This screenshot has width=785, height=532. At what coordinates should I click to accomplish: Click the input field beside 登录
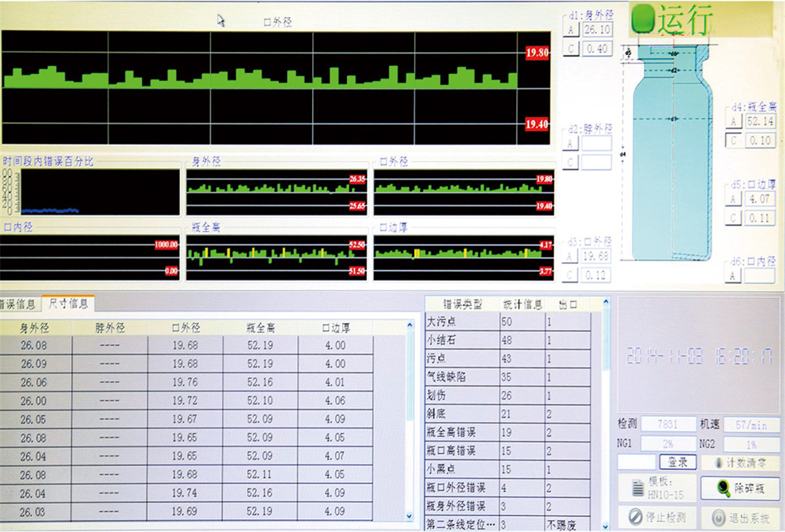click(637, 462)
